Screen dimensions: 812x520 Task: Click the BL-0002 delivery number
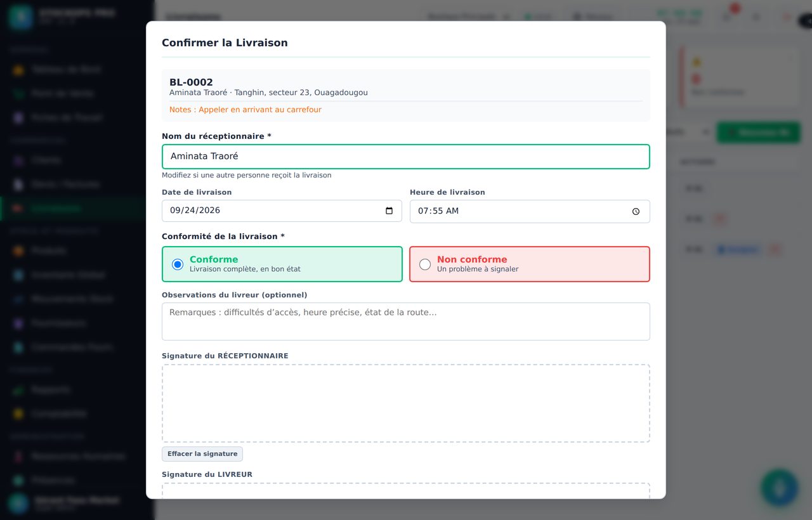[191, 82]
